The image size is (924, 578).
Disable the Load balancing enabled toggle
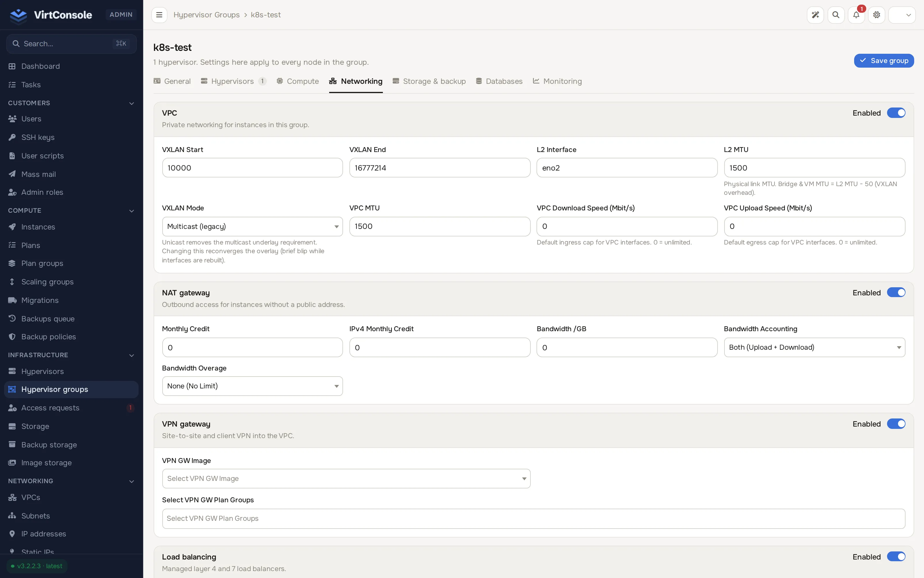pyautogui.click(x=896, y=557)
